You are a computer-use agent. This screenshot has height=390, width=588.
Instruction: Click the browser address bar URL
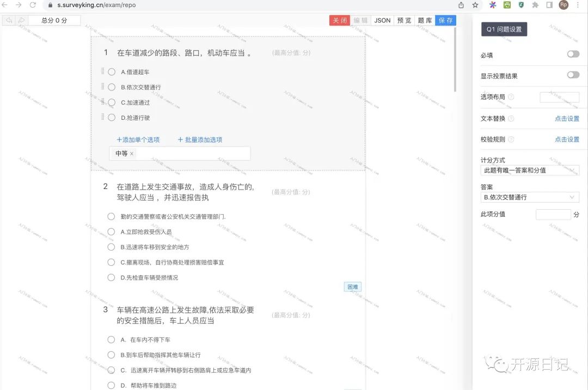pyautogui.click(x=96, y=5)
